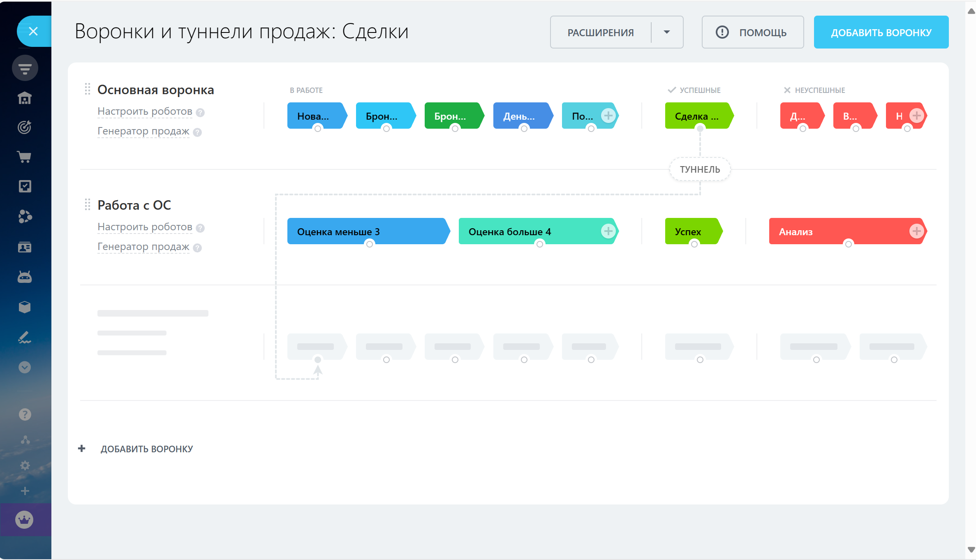
Task: Click the bottom Добавить воронку link with plus
Action: [146, 449]
